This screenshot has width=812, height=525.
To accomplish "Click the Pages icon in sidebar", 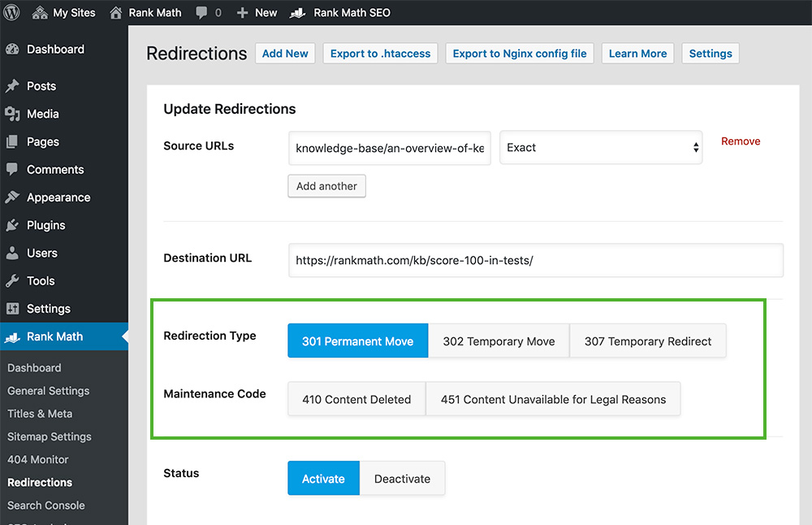I will pyautogui.click(x=12, y=141).
